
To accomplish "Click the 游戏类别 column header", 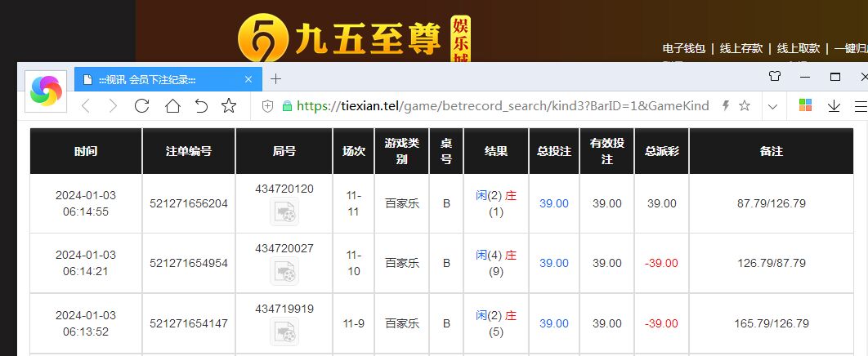I will (402, 151).
